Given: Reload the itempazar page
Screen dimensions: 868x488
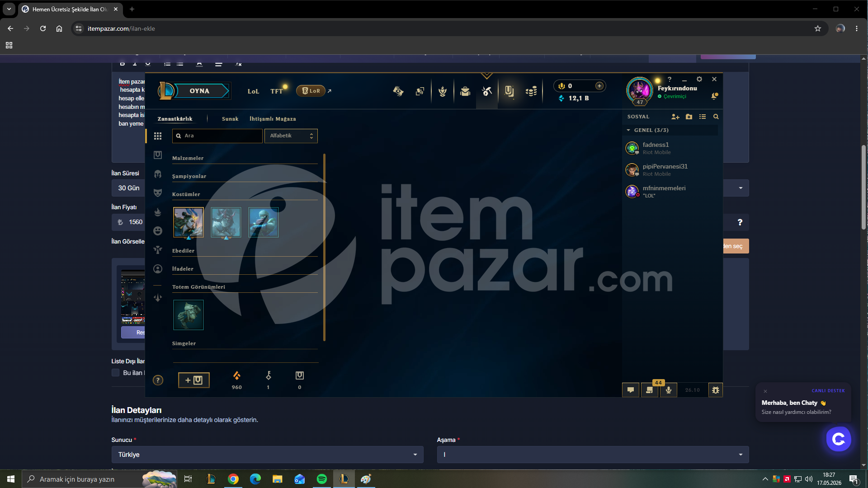Looking at the screenshot, I should (x=43, y=28).
